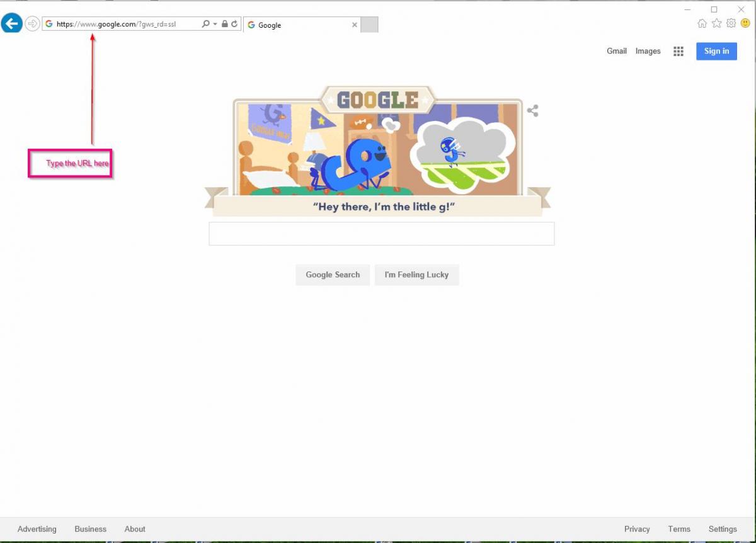
Task: Click the doodle share icon
Action: 533,111
